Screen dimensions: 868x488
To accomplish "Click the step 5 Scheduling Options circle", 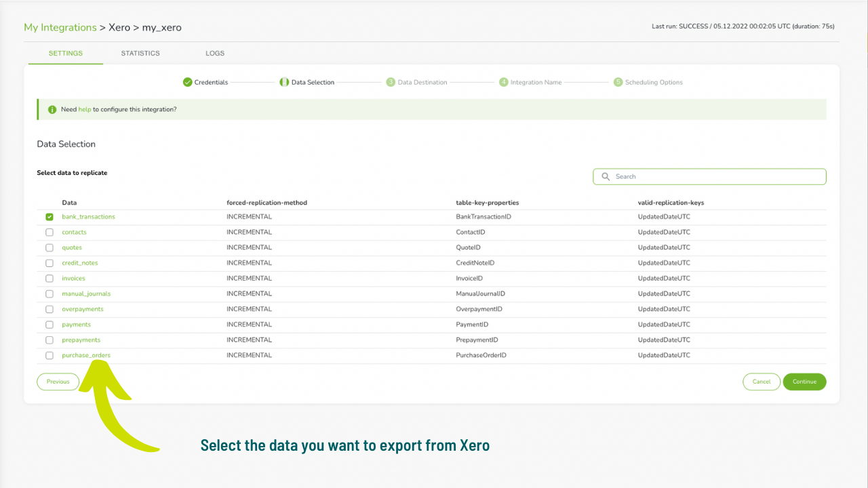I will coord(618,82).
